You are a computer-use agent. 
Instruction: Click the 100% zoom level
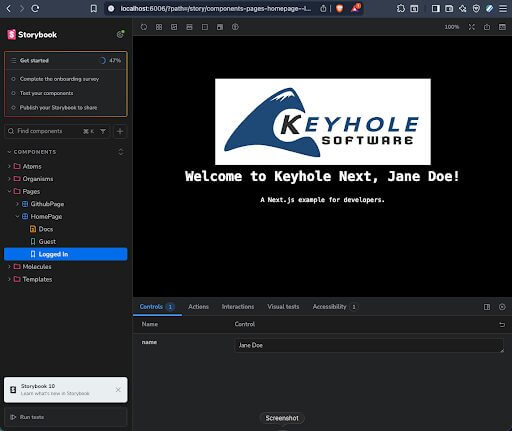[452, 27]
